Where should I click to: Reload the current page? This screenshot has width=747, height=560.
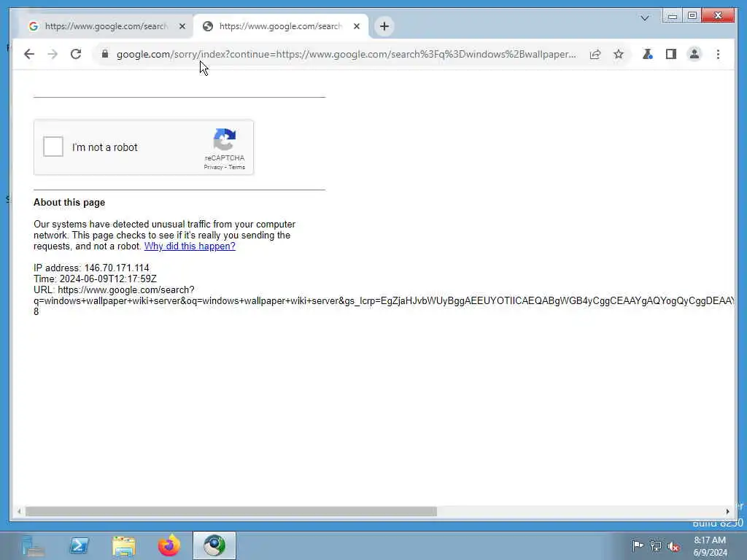click(x=76, y=54)
